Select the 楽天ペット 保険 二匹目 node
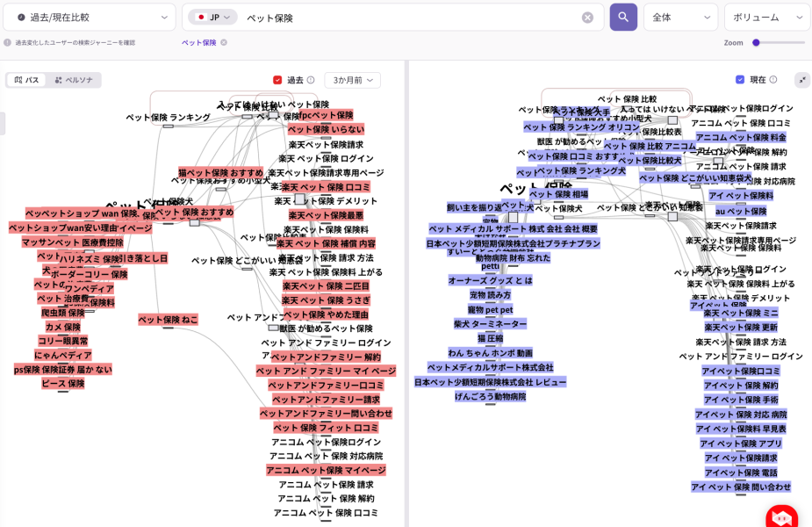 [326, 285]
